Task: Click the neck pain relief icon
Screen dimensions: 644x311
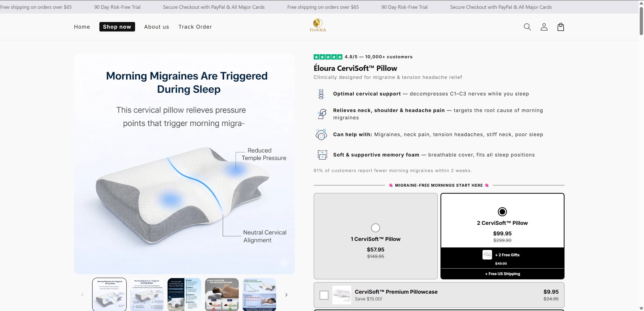Action: click(x=322, y=114)
